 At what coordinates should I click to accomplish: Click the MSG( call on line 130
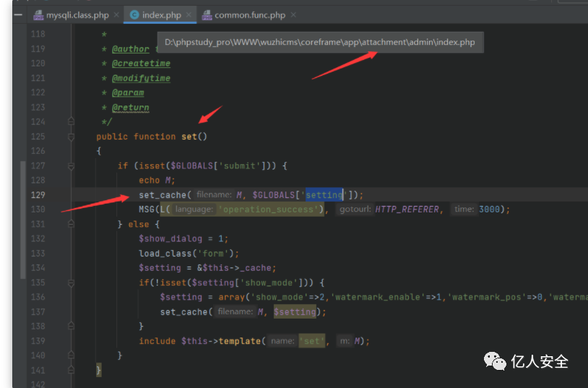[x=149, y=210]
